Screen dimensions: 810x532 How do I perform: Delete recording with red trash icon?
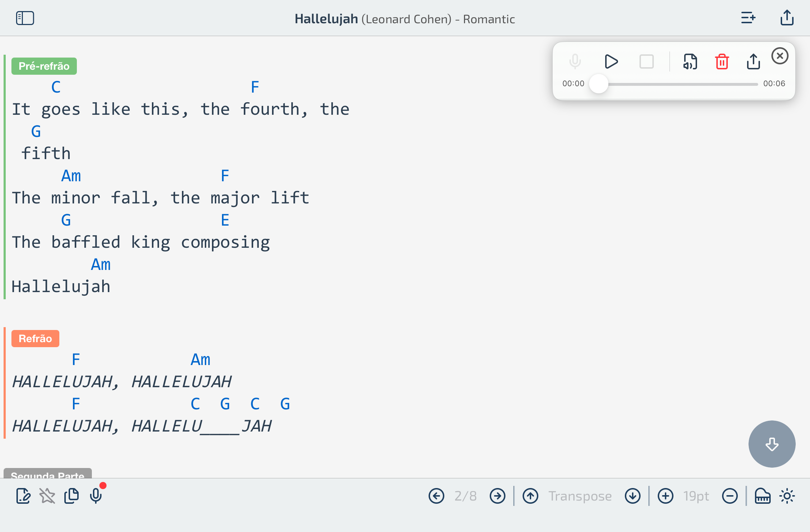coord(722,61)
